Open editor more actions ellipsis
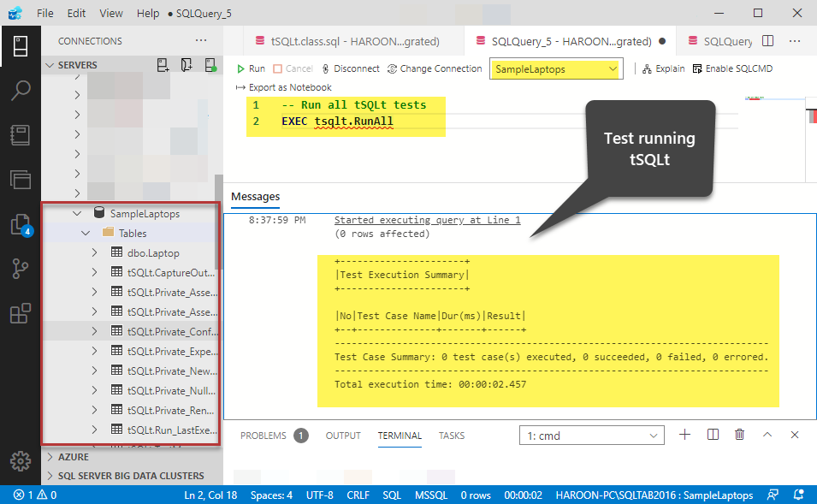 point(795,41)
